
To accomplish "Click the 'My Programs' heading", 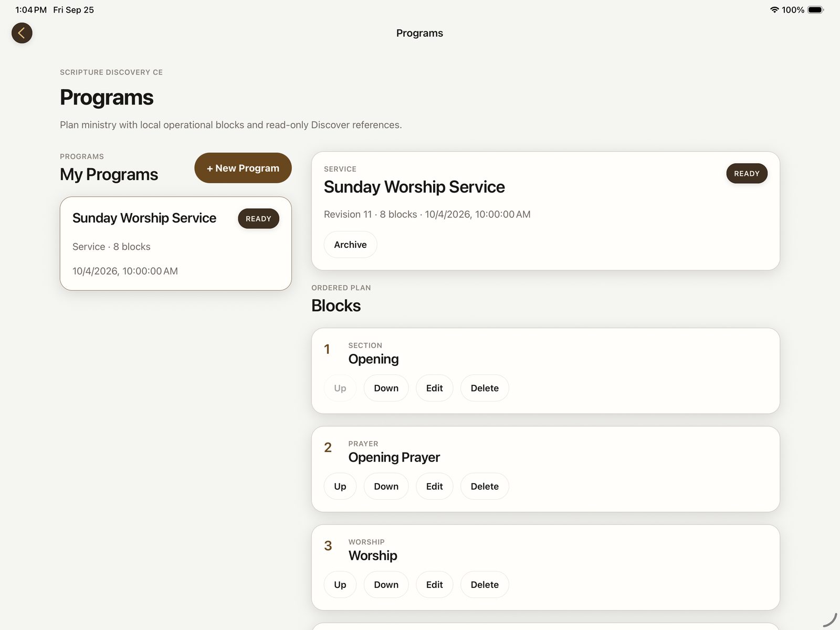I will click(109, 174).
